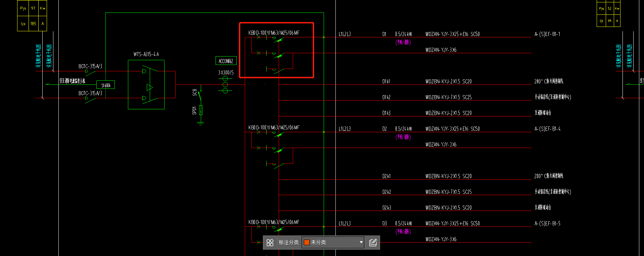Click the Pjs cell in left table
Screen dimensions: 644x256
(x=23, y=8)
